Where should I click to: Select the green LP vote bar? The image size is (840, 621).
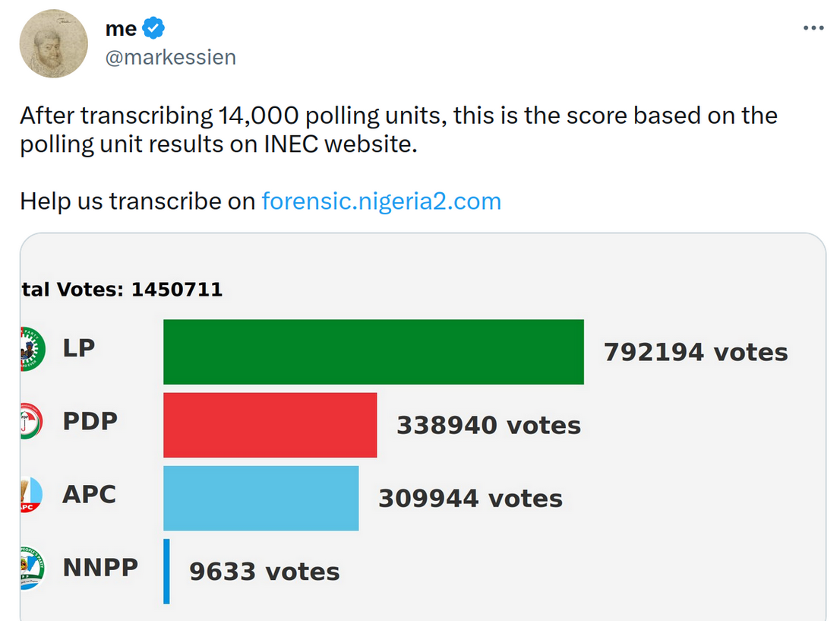374,352
